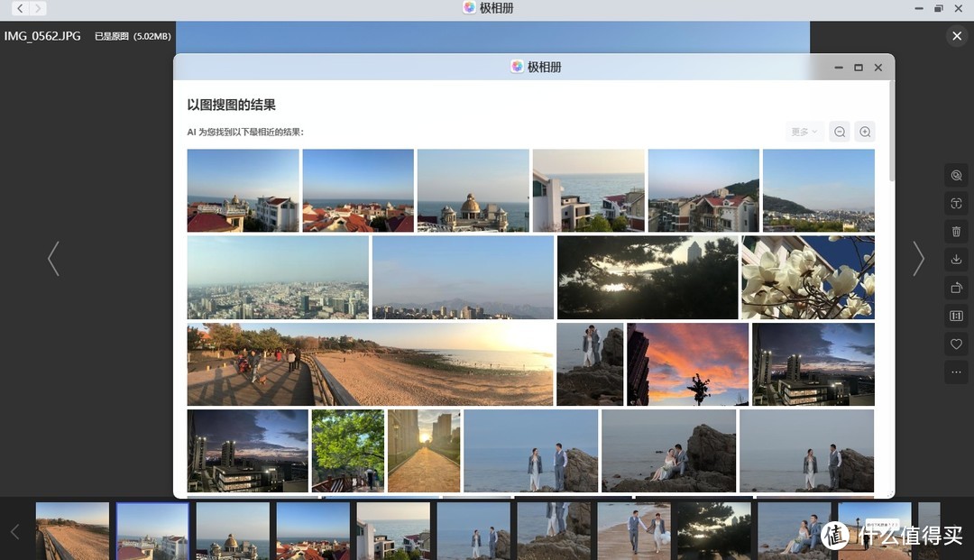Favorite the photo with the heart icon
Screen dimensions: 974x560
click(956, 344)
